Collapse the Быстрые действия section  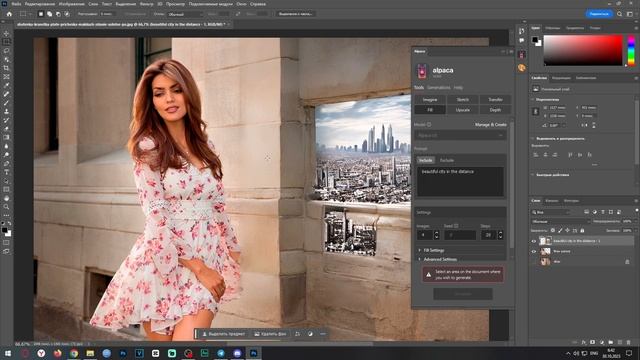[x=532, y=175]
